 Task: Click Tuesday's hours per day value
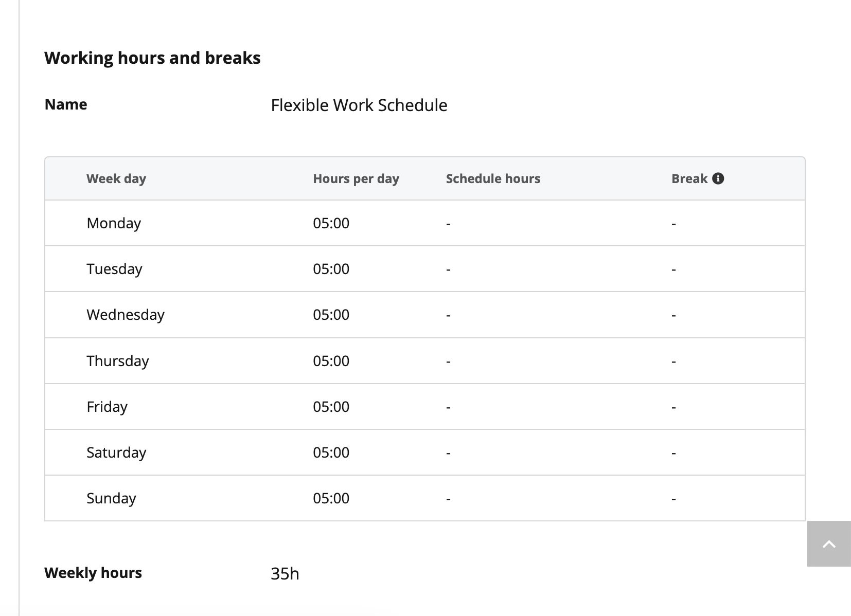[331, 269]
